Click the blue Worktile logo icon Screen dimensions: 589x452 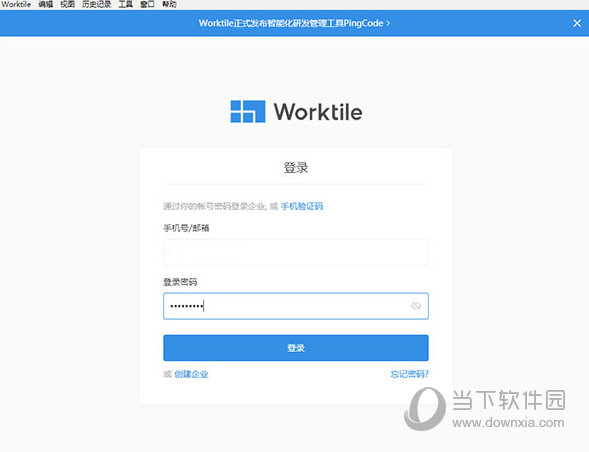(x=248, y=111)
